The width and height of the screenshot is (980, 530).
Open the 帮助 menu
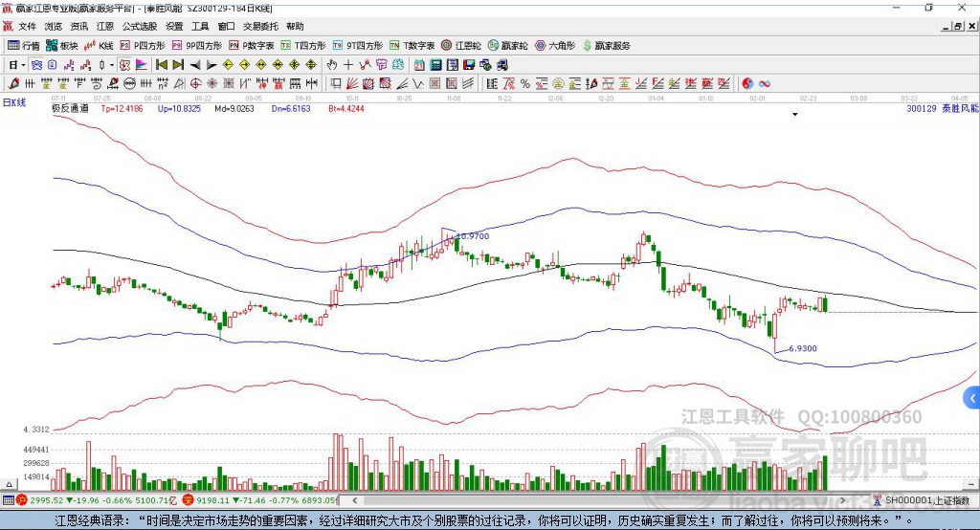tap(295, 26)
